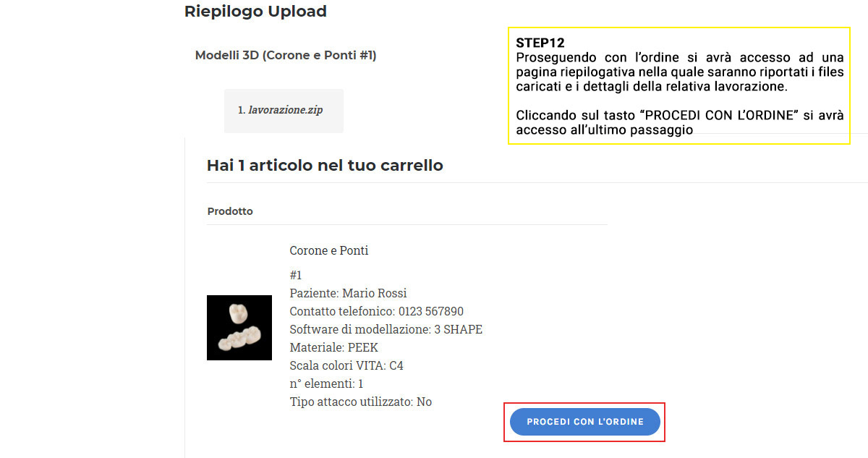Select the Tipo attacco utilizzato: No line
Image resolution: width=868 pixels, height=458 pixels.
(x=360, y=402)
